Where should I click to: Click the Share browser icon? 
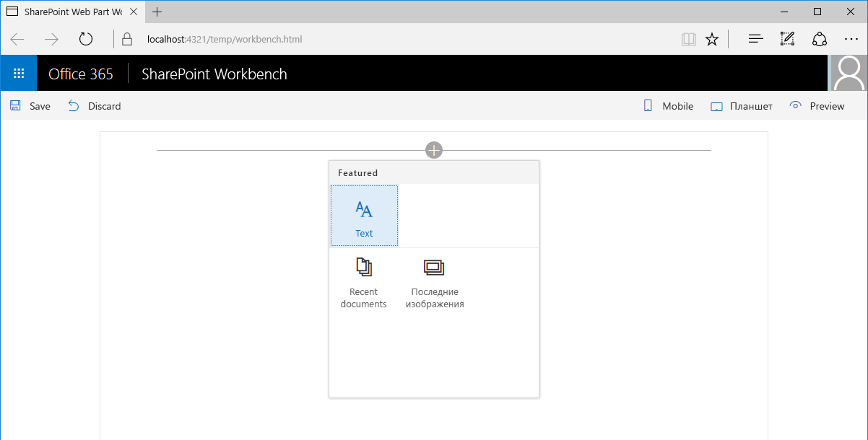[820, 39]
